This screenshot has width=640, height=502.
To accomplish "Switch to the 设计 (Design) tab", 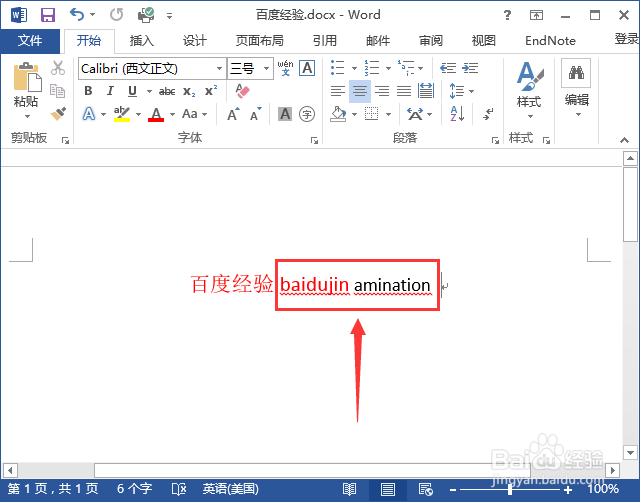I will [195, 40].
